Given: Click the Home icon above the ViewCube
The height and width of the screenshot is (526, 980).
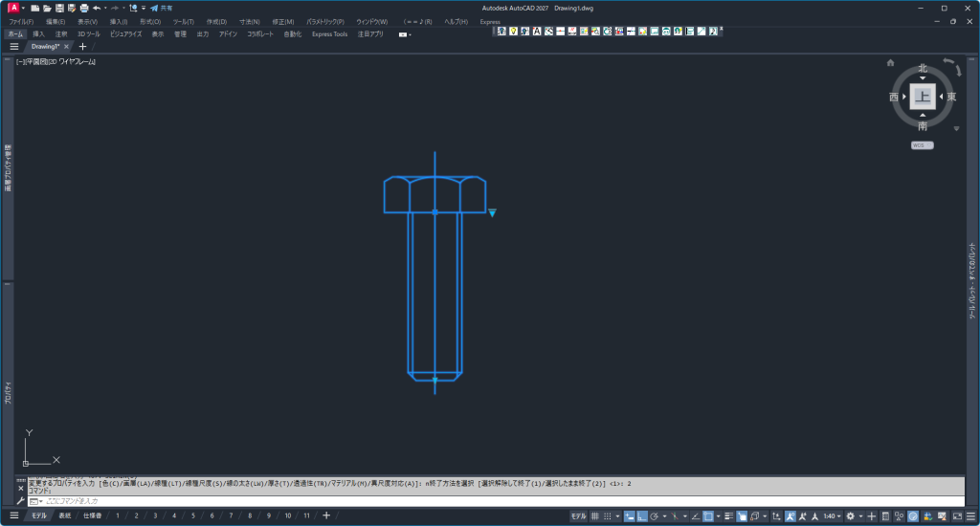Looking at the screenshot, I should tap(890, 63).
